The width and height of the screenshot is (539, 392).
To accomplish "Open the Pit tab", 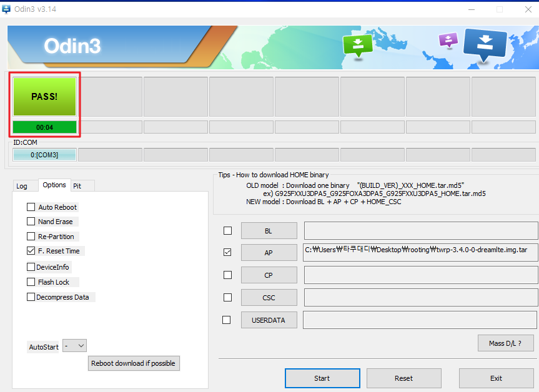I will coord(77,186).
